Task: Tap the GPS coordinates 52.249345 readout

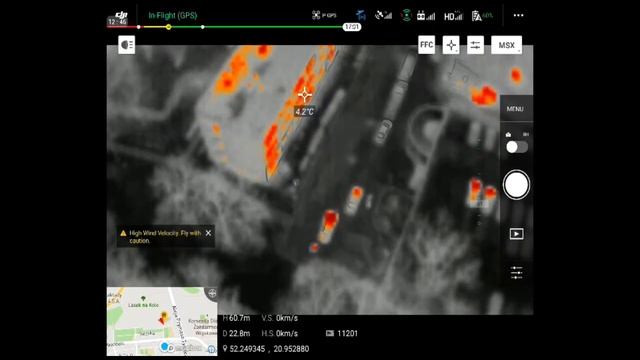Action: click(266, 349)
